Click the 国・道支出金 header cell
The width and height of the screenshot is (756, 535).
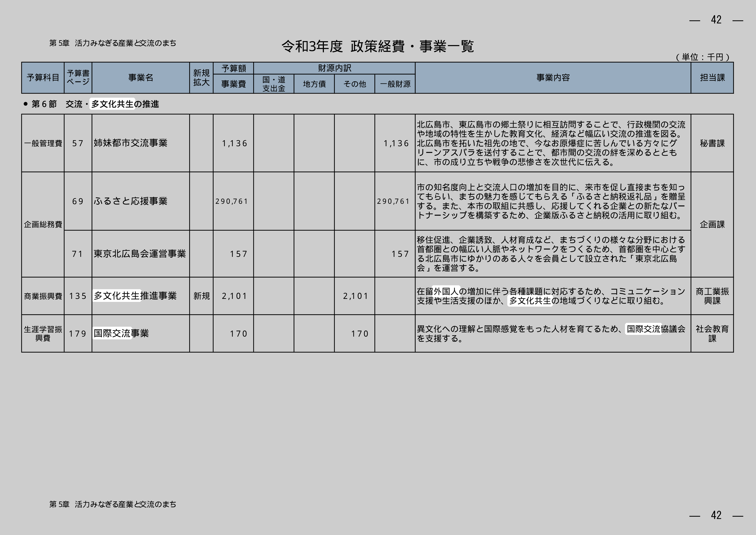pyautogui.click(x=274, y=84)
